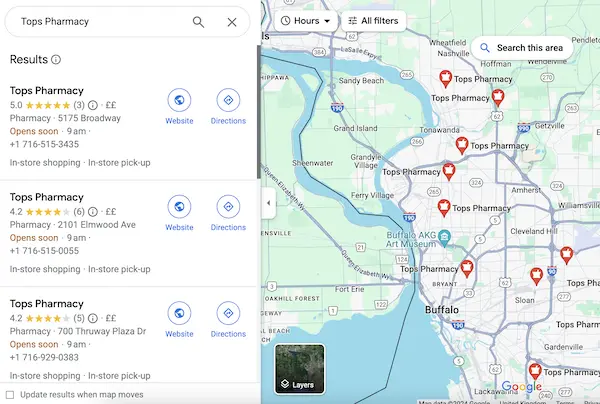Clear the Tops Pharmacy search with X
Screen dimensions: 600x404
coord(232,22)
